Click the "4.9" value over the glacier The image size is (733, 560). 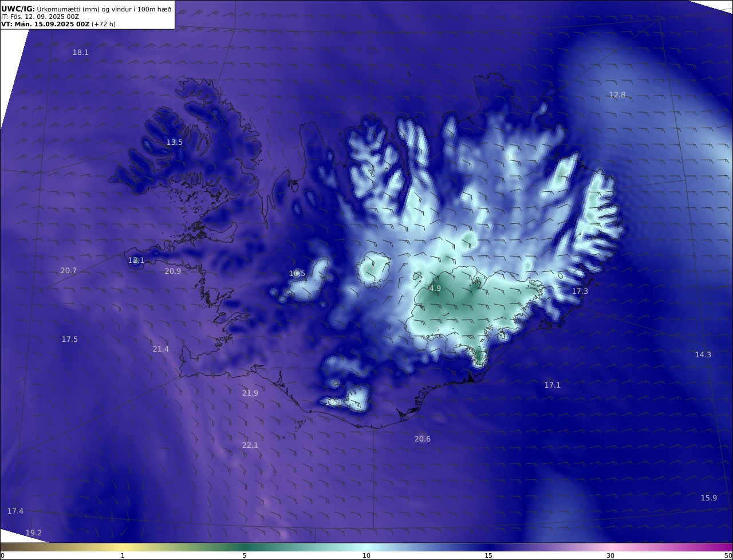pyautogui.click(x=435, y=289)
